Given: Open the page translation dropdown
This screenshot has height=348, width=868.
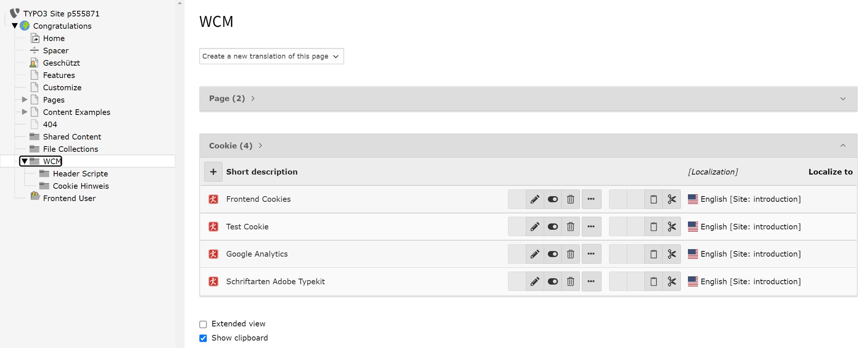Looking at the screenshot, I should [271, 56].
